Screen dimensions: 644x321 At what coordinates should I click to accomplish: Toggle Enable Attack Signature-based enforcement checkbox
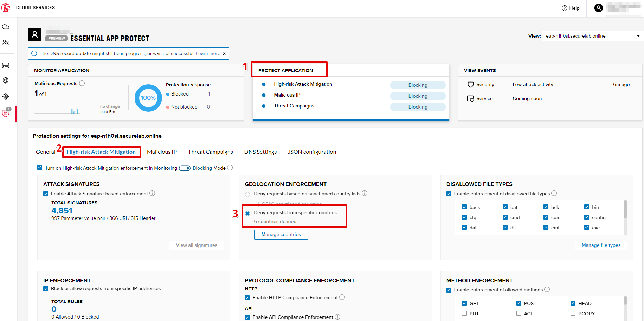(x=46, y=194)
